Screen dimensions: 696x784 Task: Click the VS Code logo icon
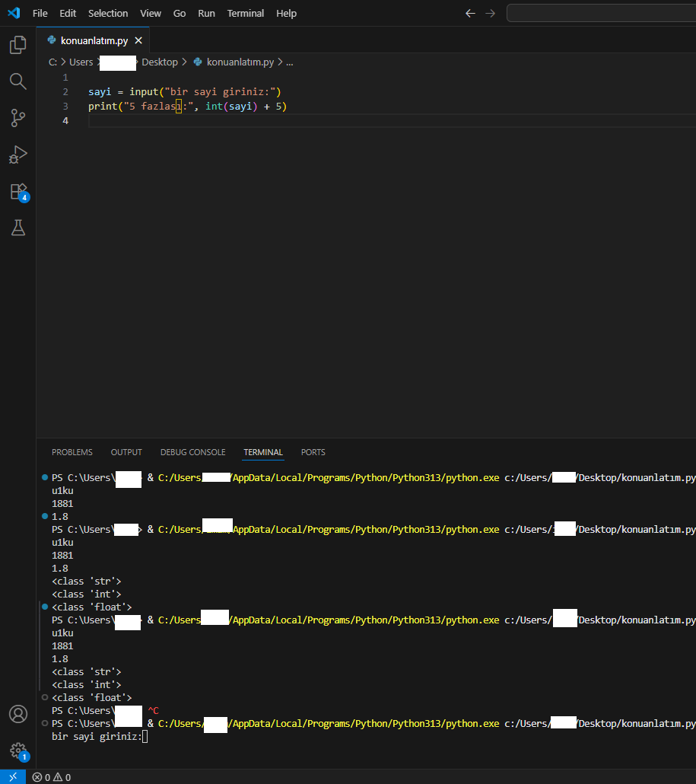click(14, 13)
